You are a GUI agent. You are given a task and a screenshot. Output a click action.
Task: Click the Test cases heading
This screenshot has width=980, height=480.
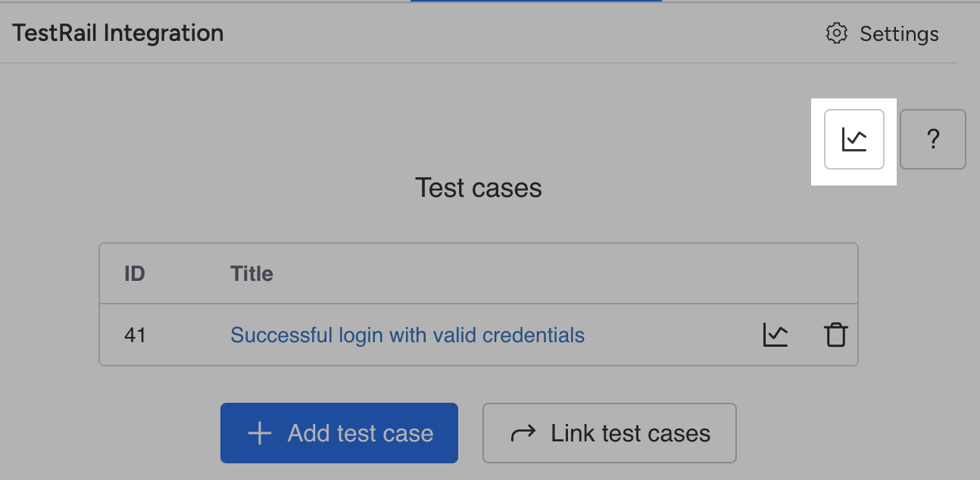(479, 188)
